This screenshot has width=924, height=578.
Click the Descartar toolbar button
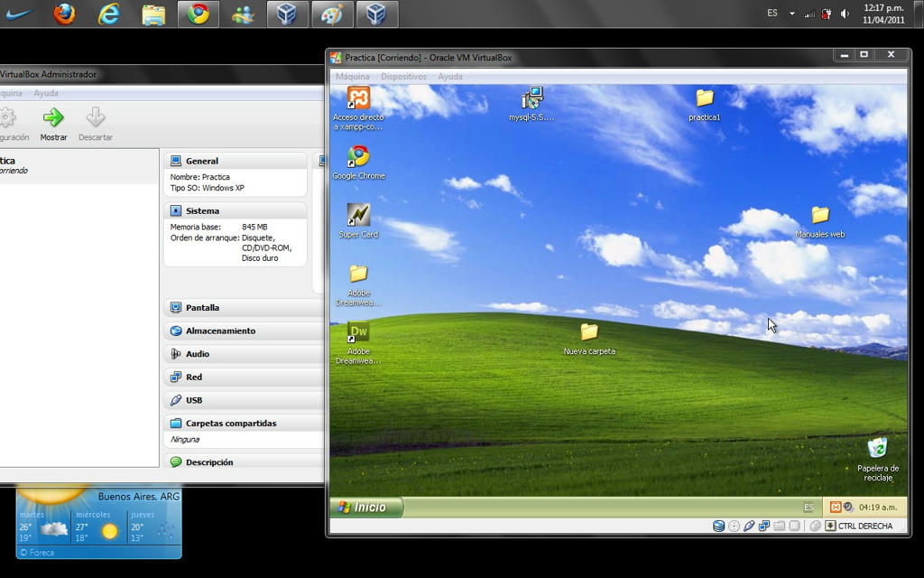point(96,125)
